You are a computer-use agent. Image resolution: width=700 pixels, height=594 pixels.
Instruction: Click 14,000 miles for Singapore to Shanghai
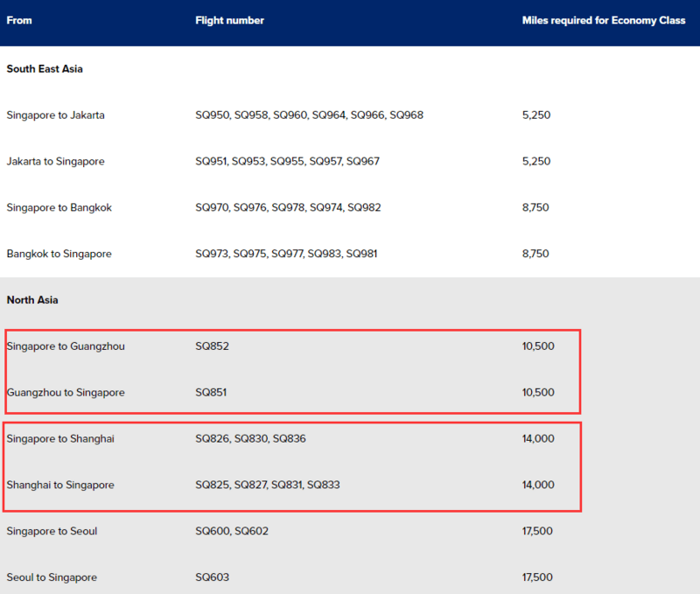[x=538, y=438]
